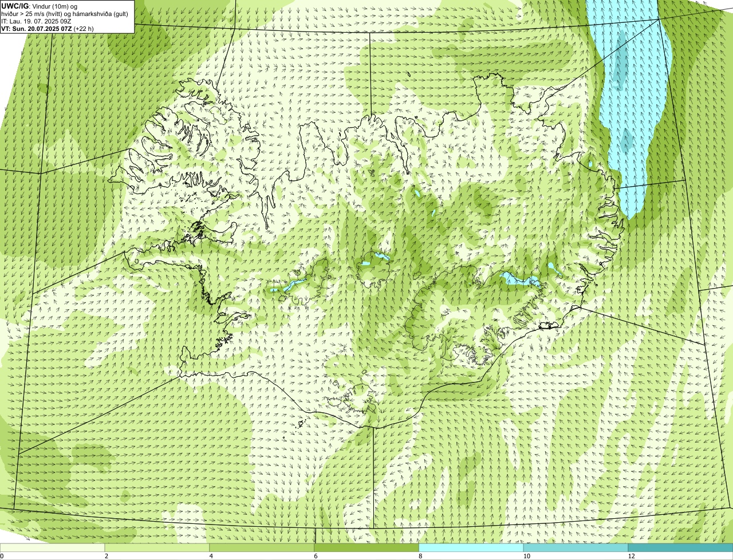Image resolution: width=733 pixels, height=560 pixels.
Task: Pick the palest 0–2 m/s color scale segment
Action: 53,547
